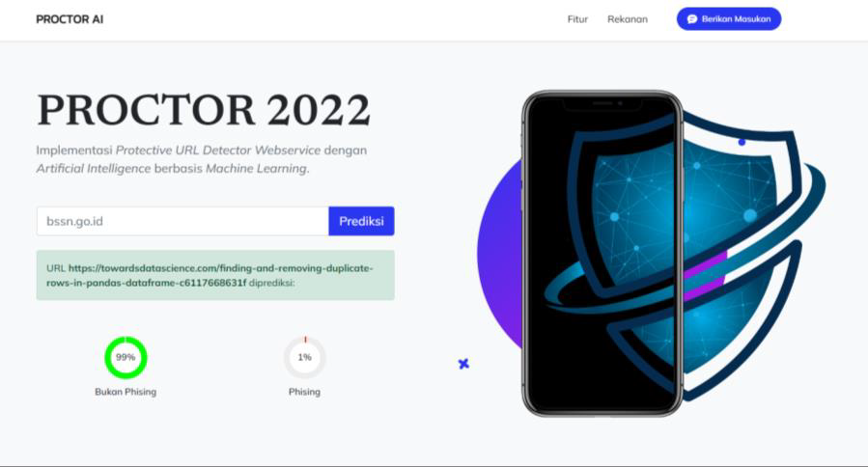Click the 1% Phising progress circle

tap(304, 357)
